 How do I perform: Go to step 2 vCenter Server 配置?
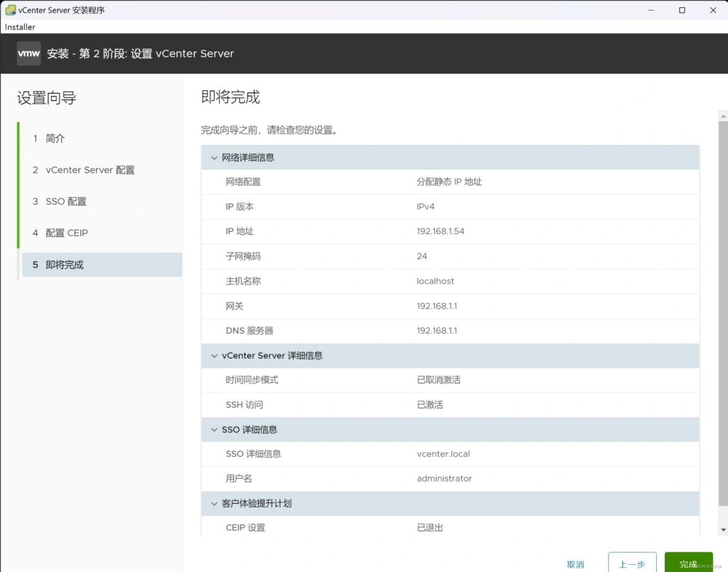(x=102, y=170)
